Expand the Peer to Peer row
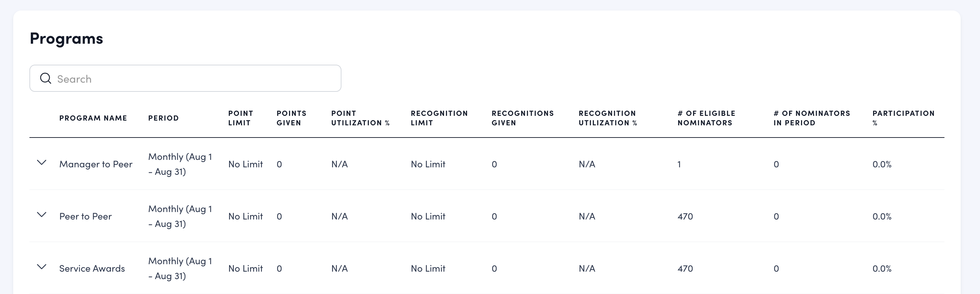 click(x=42, y=215)
